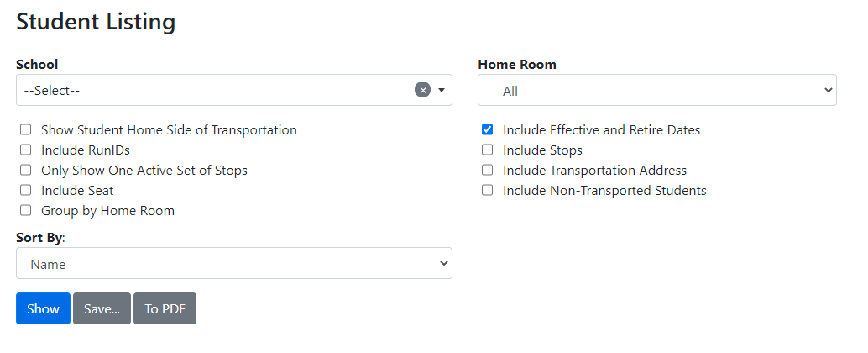Toggle Only Show One Active Set of Stops
This screenshot has height=353, width=868.
coord(26,171)
